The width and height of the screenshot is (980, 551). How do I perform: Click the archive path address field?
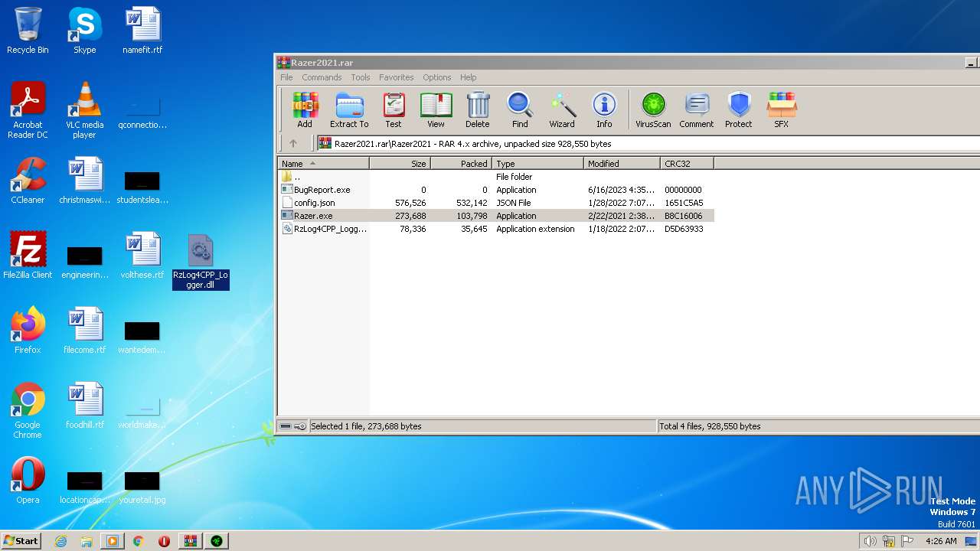(x=648, y=143)
